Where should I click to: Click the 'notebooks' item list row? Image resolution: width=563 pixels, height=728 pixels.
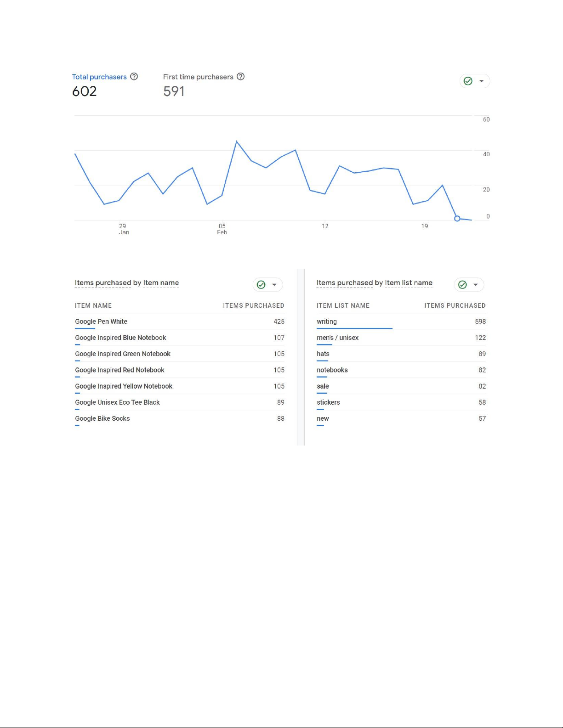point(401,370)
